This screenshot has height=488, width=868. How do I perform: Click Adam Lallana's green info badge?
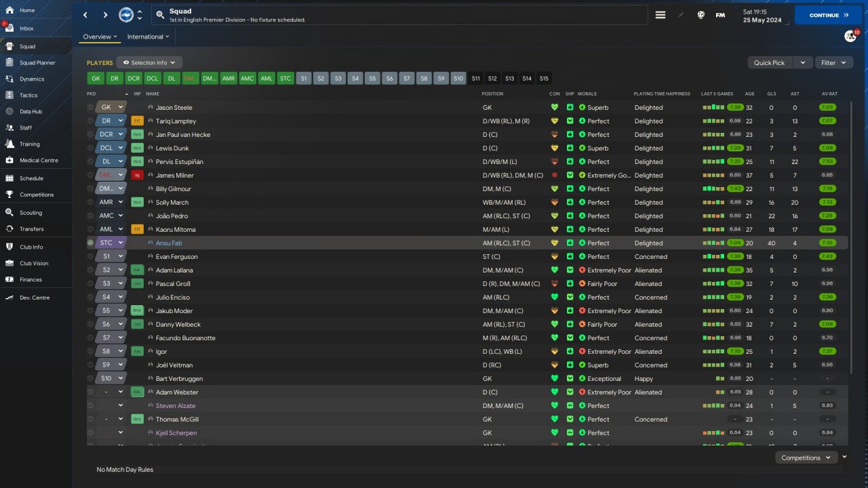click(x=138, y=270)
